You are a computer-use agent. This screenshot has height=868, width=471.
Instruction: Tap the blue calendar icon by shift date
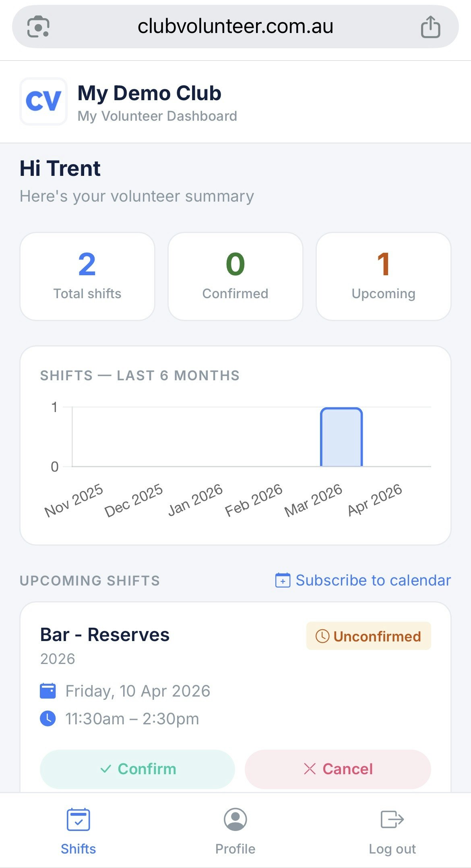tap(48, 691)
